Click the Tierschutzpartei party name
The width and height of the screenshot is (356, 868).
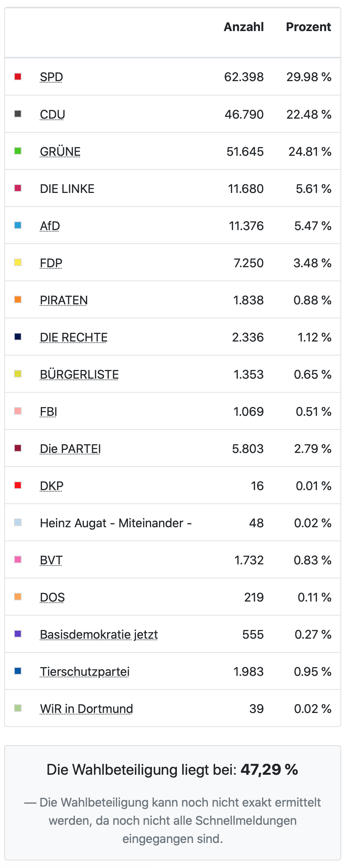coord(85,671)
